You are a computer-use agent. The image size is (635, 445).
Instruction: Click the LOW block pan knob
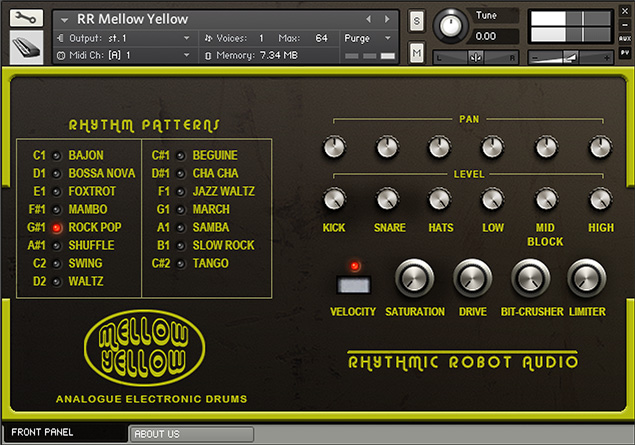point(492,147)
